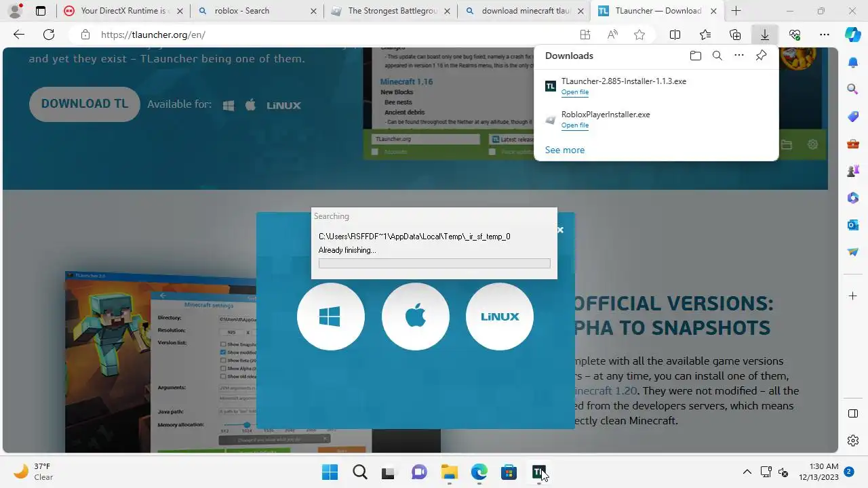
Task: Open sidebar Shopping tag icon
Action: [853, 117]
